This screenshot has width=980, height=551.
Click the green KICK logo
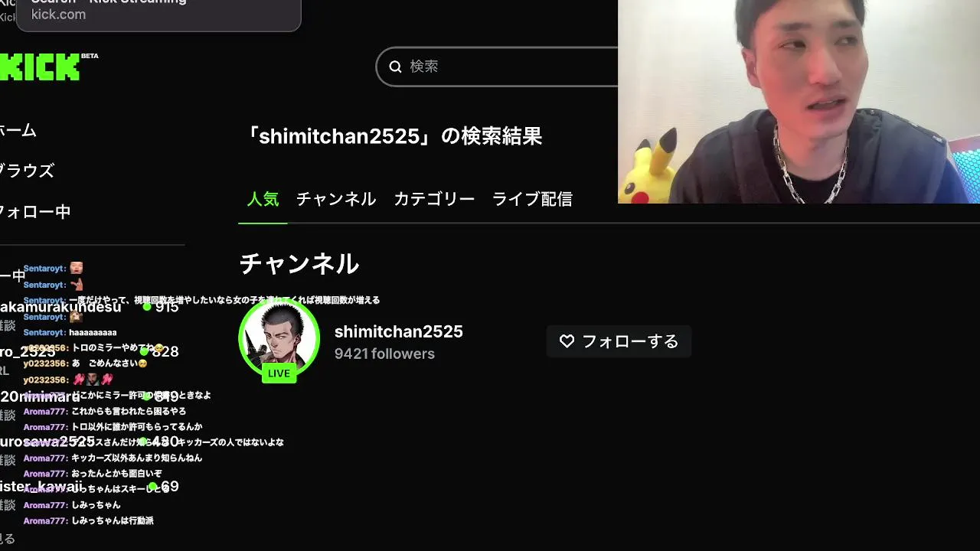[40, 67]
